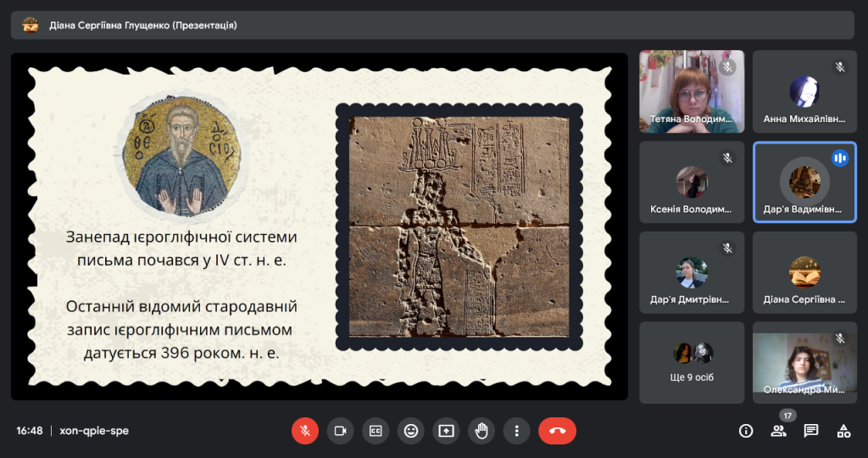The image size is (868, 458).
Task: Click muted mic icon on Дар'я Дмитрівн tile
Action: click(x=727, y=249)
